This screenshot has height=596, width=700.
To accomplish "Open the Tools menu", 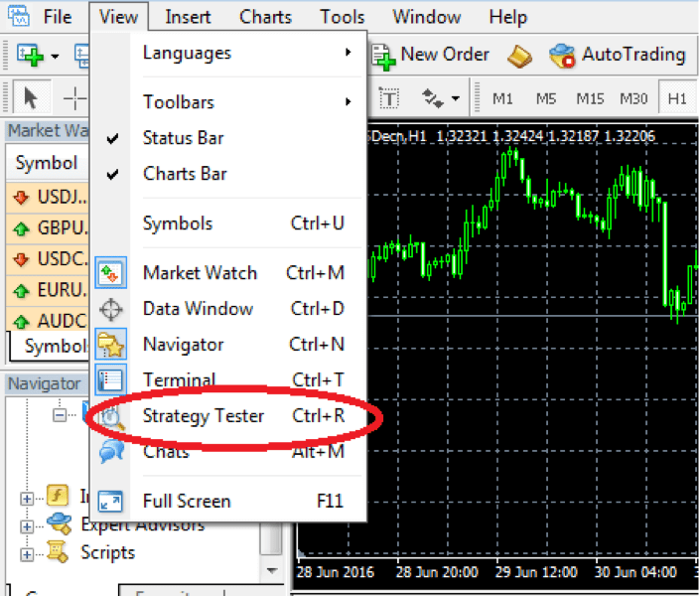I will 342,17.
